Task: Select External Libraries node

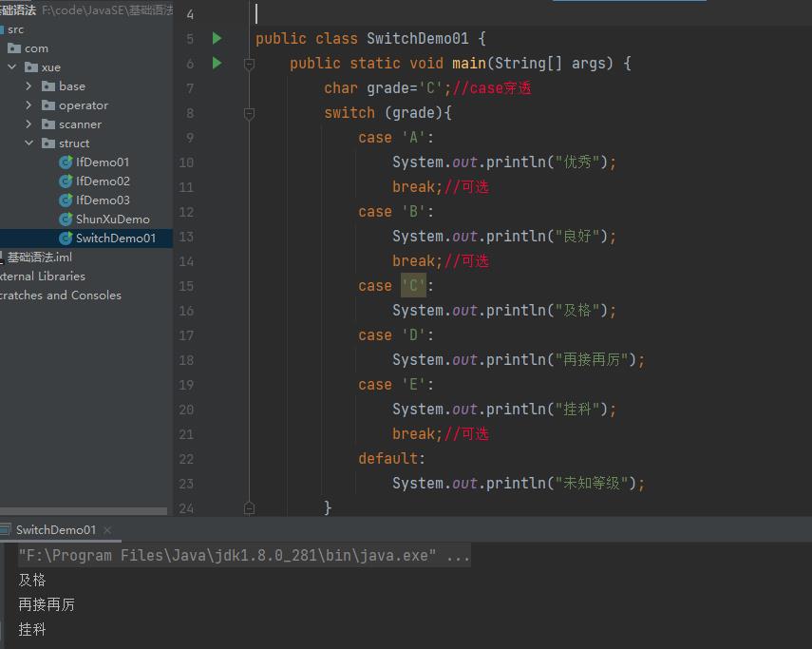Action: 43,277
